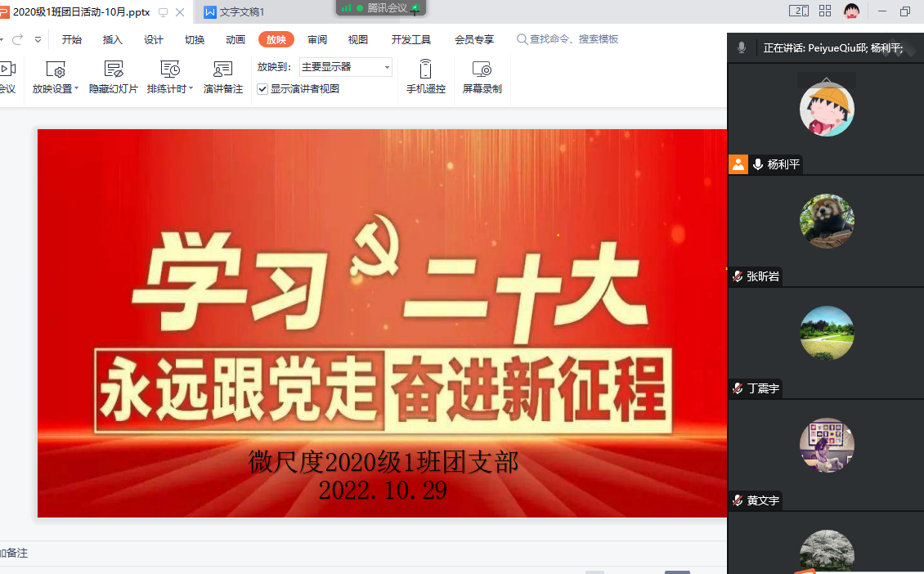Click the 排练计时 rehearse timing icon
Viewport: 924px width, 574px height.
(169, 70)
